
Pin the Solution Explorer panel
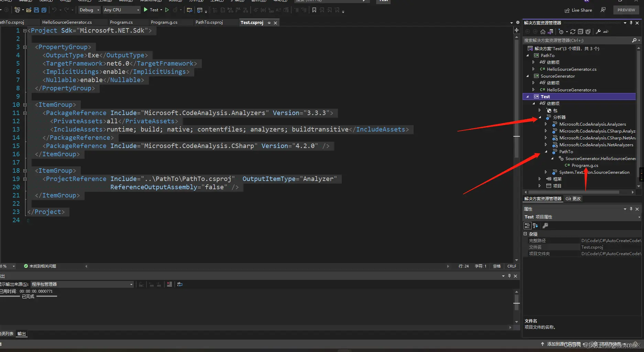pos(631,23)
